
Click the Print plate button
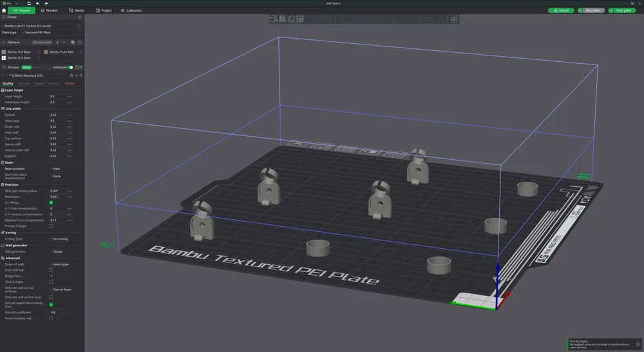(624, 10)
